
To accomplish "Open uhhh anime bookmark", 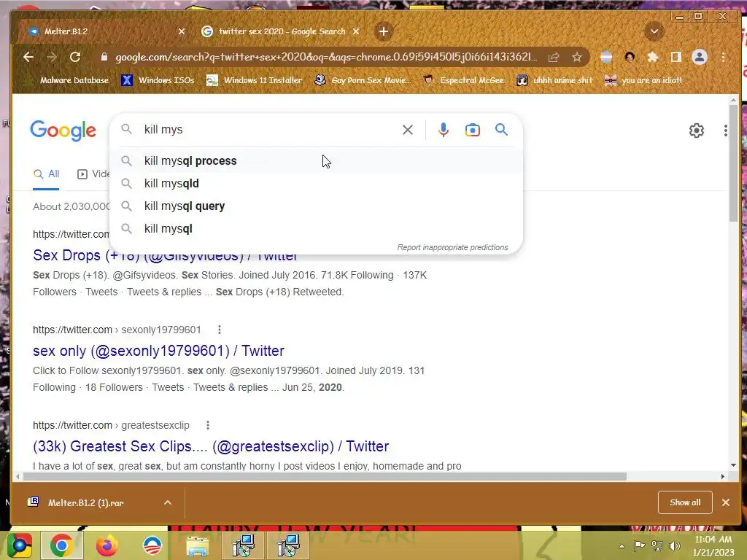I will 555,80.
